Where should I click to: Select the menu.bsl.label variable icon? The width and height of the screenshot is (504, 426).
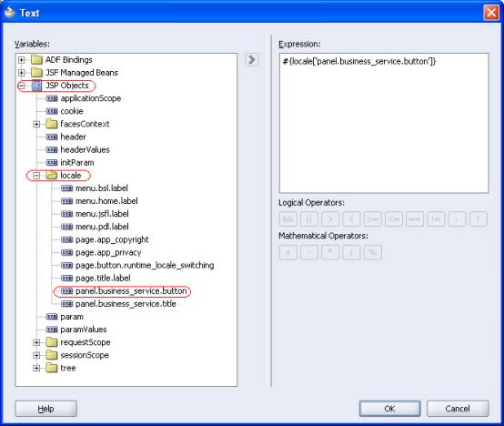coord(66,188)
